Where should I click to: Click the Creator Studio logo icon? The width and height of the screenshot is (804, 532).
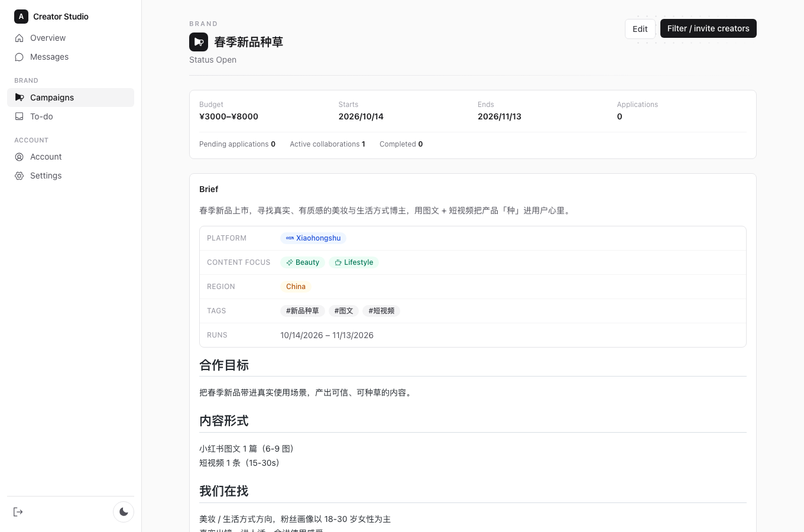point(21,17)
